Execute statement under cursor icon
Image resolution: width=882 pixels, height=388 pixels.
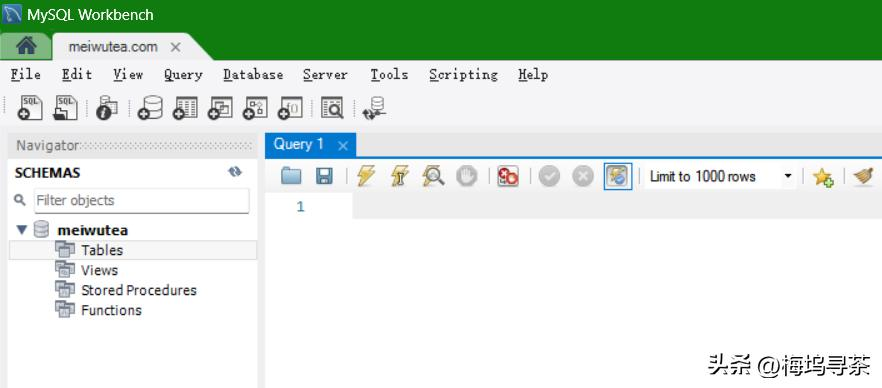(399, 177)
